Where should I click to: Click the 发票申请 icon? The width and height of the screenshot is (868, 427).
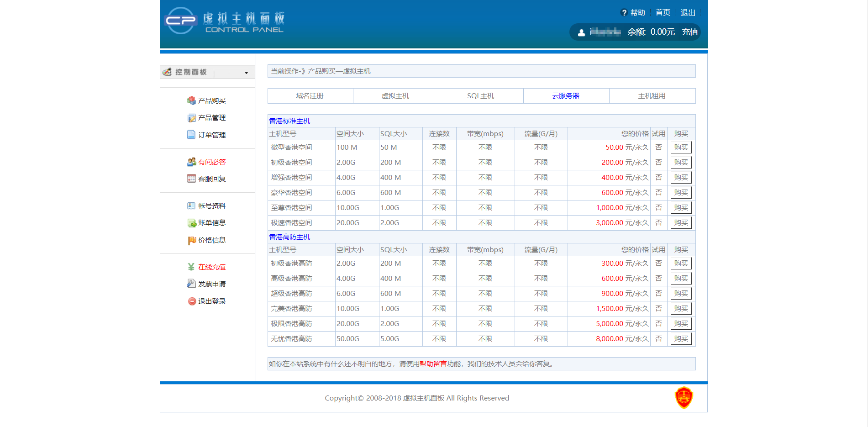click(191, 284)
